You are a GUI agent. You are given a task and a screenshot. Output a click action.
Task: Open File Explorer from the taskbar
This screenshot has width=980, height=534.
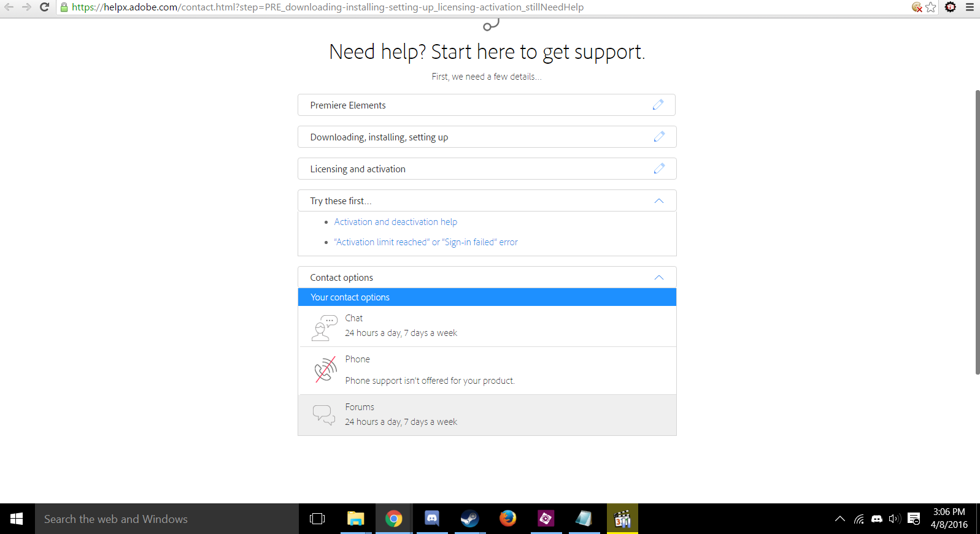[356, 519]
